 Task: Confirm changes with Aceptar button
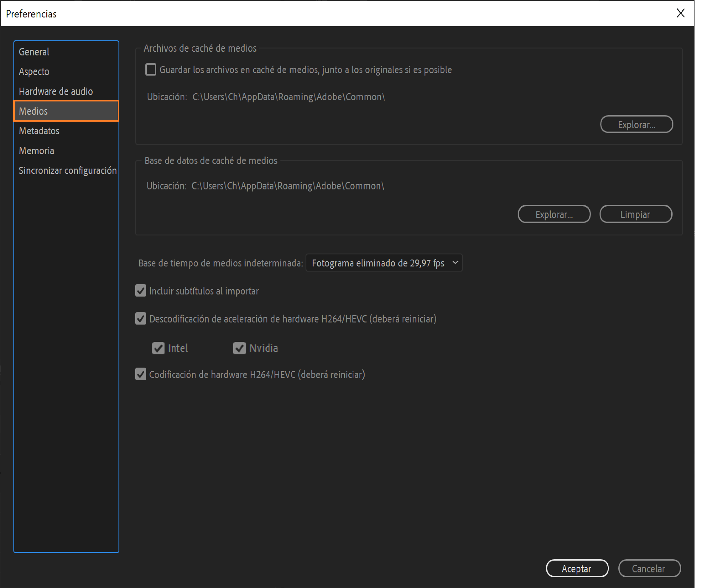[x=577, y=568]
